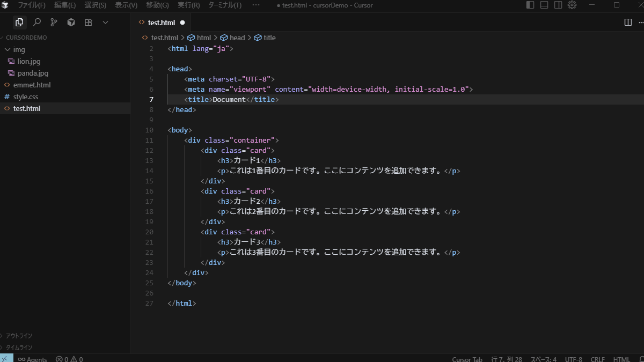Open the ファイル(F) menu
644x362 pixels.
tap(32, 5)
